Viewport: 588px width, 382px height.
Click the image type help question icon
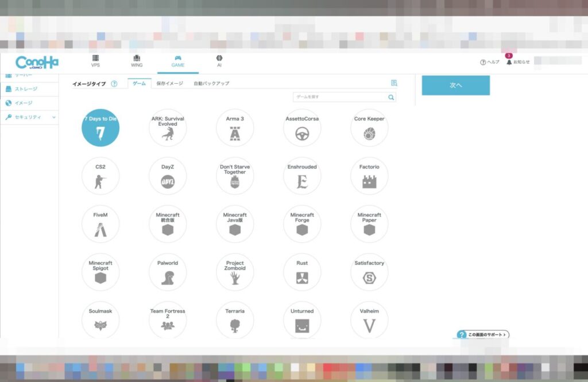pos(114,84)
